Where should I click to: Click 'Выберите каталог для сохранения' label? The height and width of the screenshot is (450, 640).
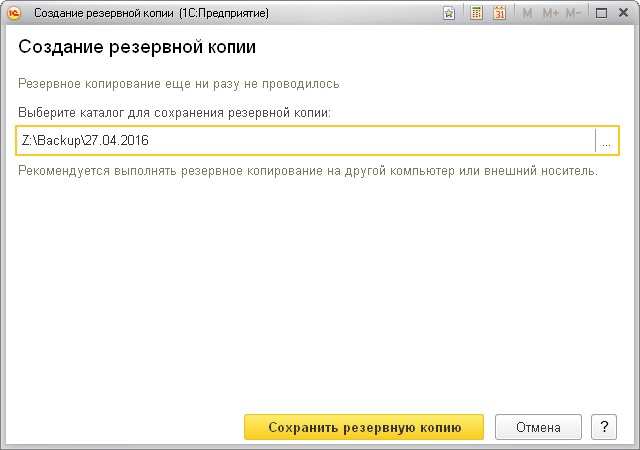pos(174,113)
